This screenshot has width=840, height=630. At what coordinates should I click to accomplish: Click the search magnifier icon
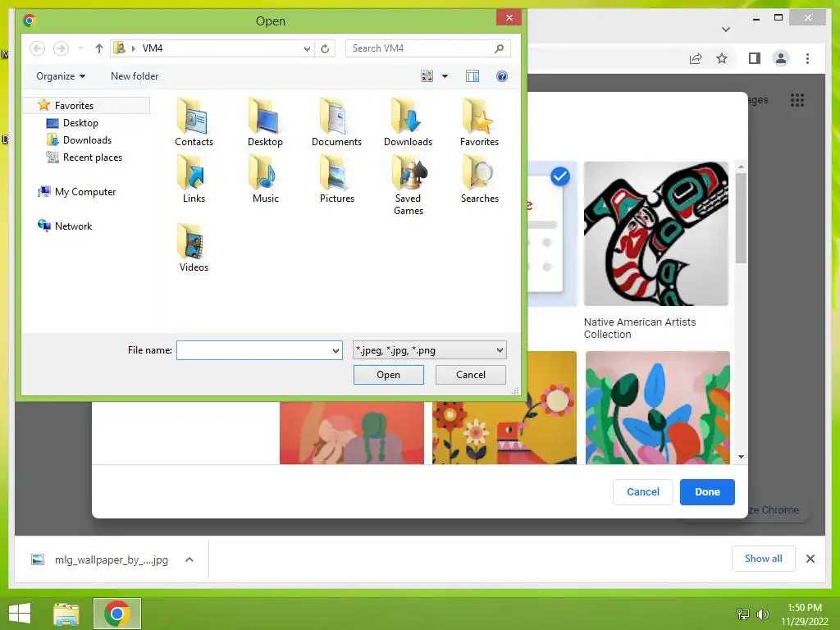tap(499, 48)
